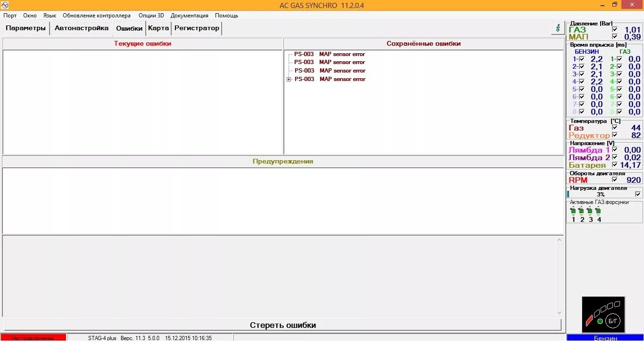Click the Сохранённые ошибки header

423,43
